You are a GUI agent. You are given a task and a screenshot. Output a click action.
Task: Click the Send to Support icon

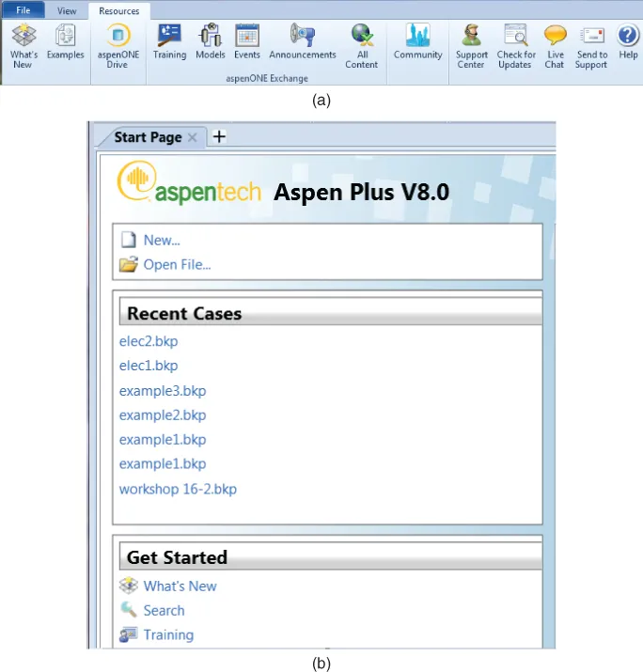coord(591,38)
